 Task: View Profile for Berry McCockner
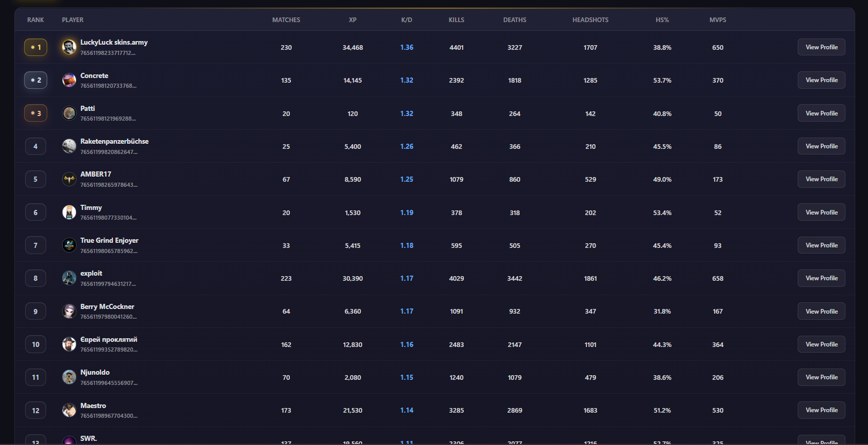click(821, 311)
